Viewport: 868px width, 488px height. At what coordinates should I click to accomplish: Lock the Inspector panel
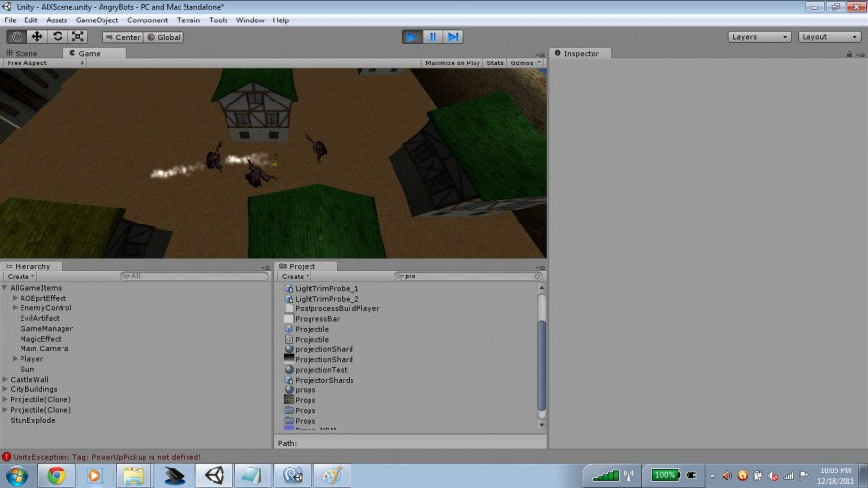849,54
